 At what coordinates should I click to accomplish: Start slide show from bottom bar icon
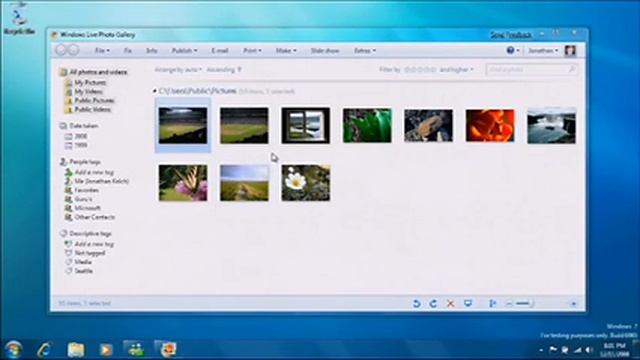(x=468, y=303)
